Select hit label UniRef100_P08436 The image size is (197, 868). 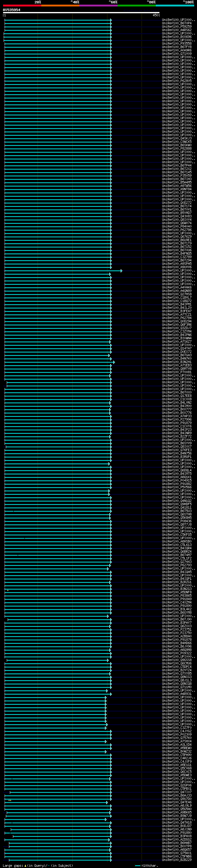tap(177, 521)
